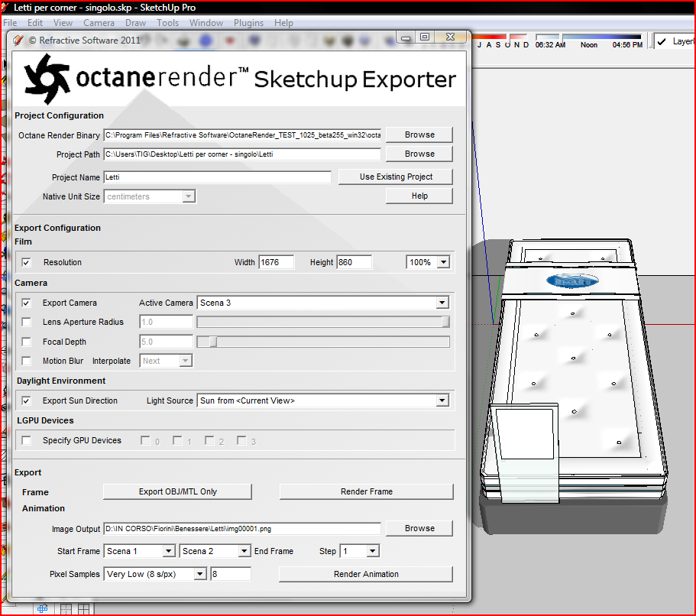This screenshot has height=616, width=696.
Task: Click the Use Existing Project button
Action: [x=396, y=177]
